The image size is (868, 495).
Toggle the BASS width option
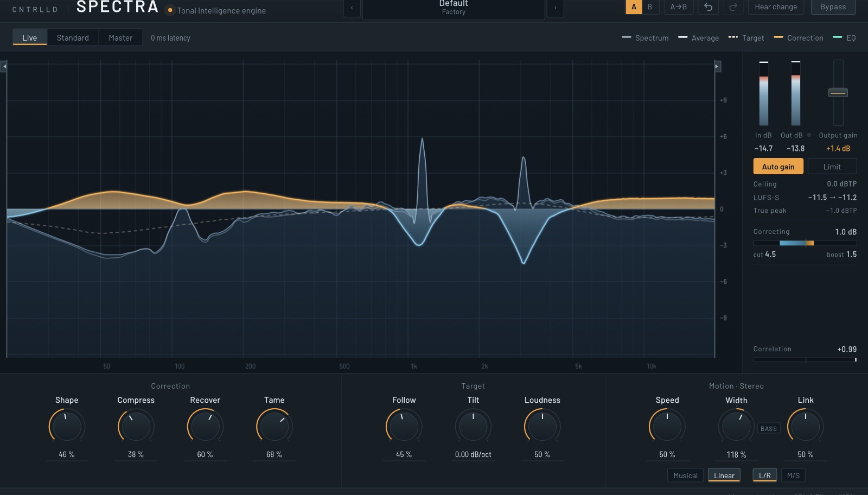click(x=769, y=429)
